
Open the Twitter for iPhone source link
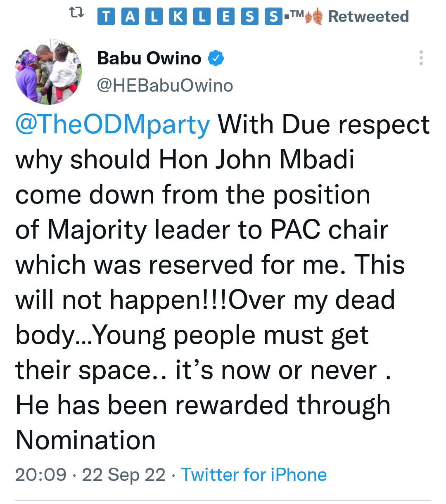(x=254, y=475)
